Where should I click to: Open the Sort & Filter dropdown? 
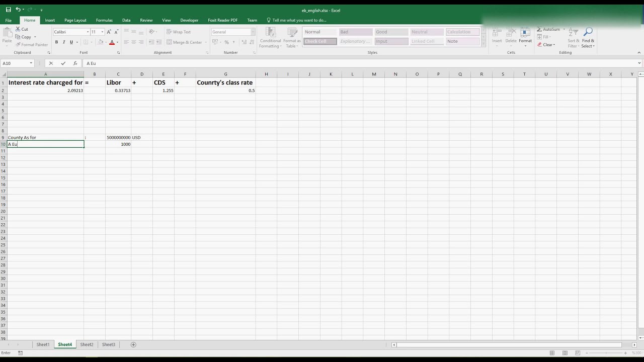[573, 38]
